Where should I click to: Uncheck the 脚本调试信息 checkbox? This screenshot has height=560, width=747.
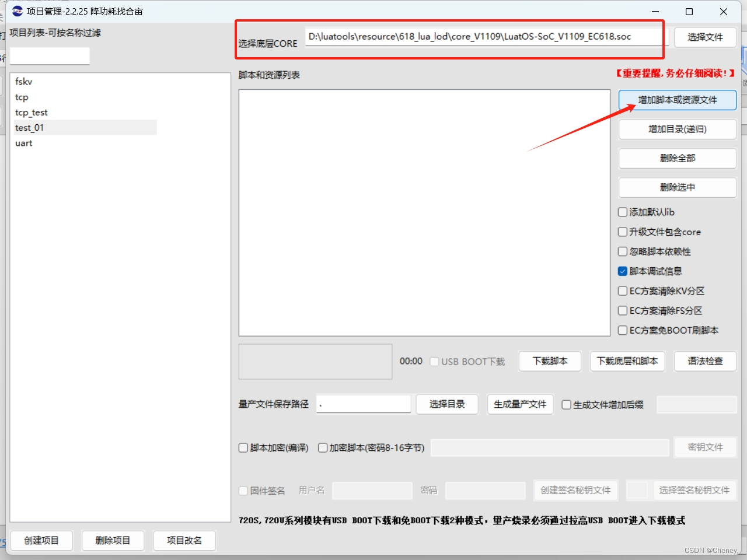coord(623,271)
